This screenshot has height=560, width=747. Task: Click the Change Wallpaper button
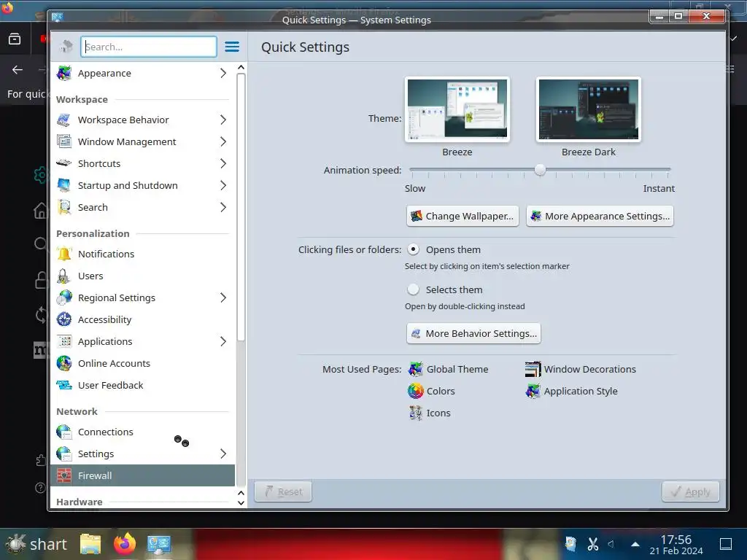pyautogui.click(x=462, y=216)
